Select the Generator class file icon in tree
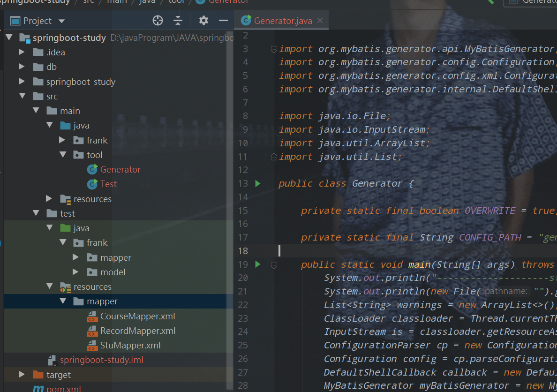This screenshot has width=557, height=392. click(92, 170)
